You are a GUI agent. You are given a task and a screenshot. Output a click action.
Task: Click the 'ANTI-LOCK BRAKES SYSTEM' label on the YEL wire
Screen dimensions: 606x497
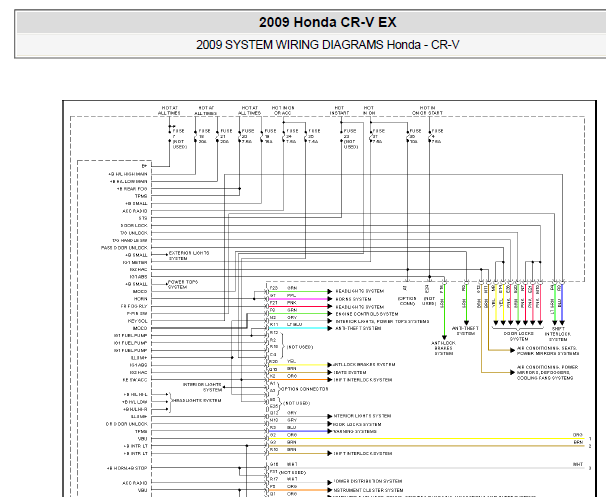pyautogui.click(x=364, y=364)
